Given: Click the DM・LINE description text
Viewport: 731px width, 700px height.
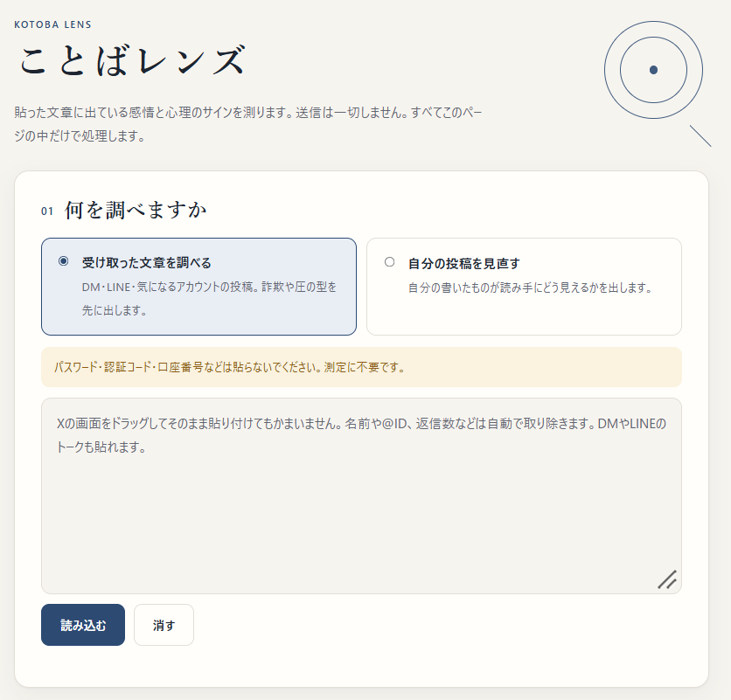Looking at the screenshot, I should [x=209, y=298].
